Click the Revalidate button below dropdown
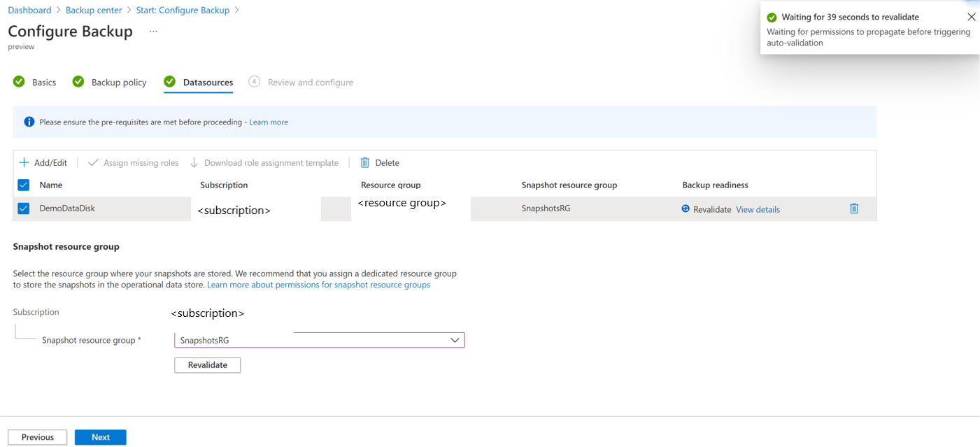 tap(207, 365)
